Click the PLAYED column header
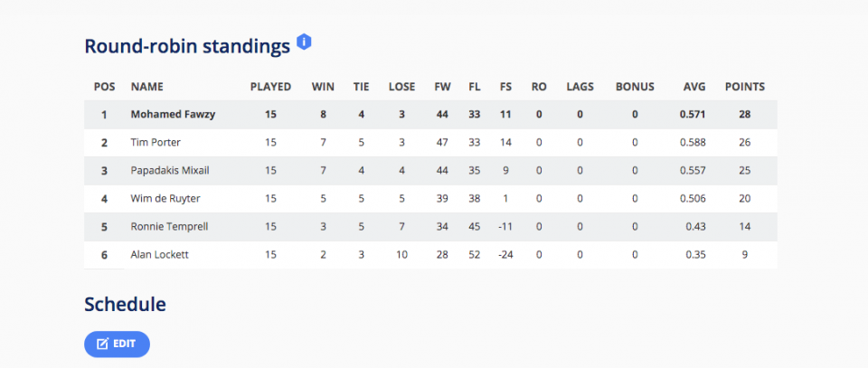Image resolution: width=868 pixels, height=368 pixels. (x=270, y=87)
